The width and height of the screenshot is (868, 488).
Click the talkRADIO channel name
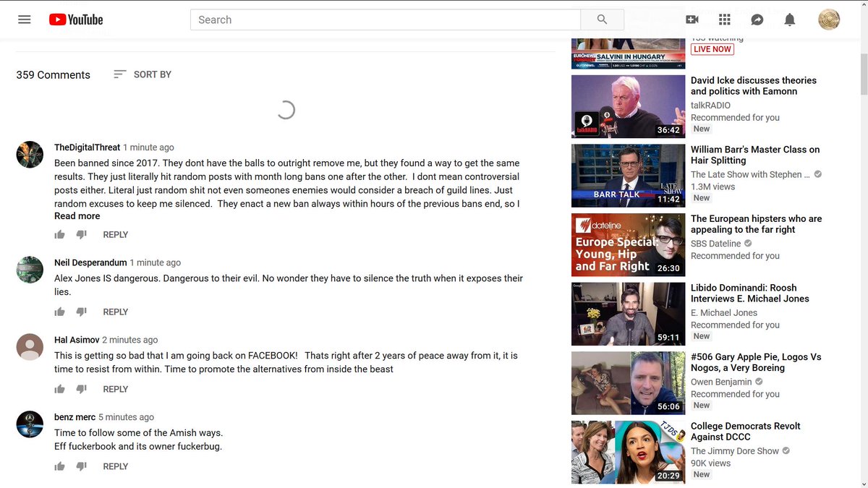tap(710, 106)
